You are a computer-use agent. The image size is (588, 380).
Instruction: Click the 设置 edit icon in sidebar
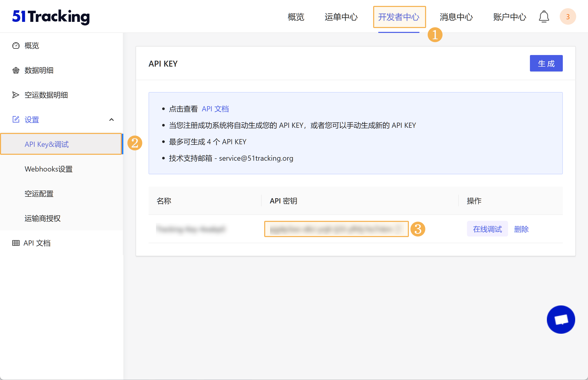click(x=16, y=120)
